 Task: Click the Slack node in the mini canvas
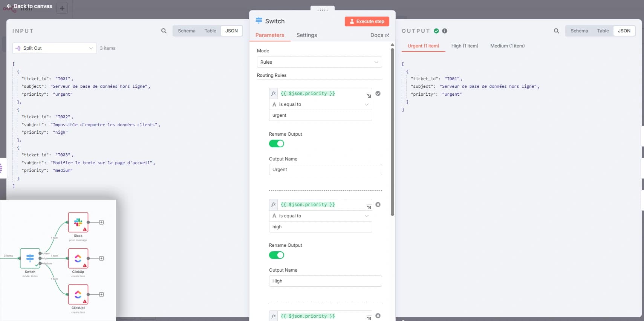click(x=78, y=222)
